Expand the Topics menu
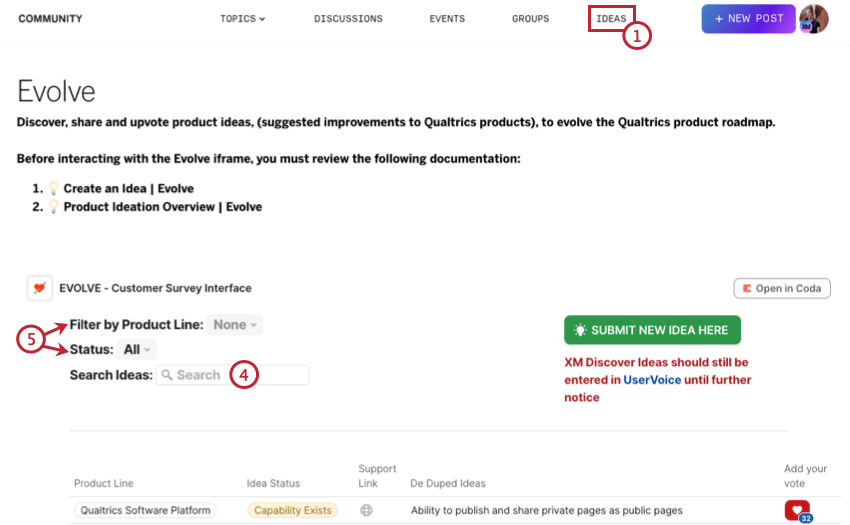 [242, 18]
